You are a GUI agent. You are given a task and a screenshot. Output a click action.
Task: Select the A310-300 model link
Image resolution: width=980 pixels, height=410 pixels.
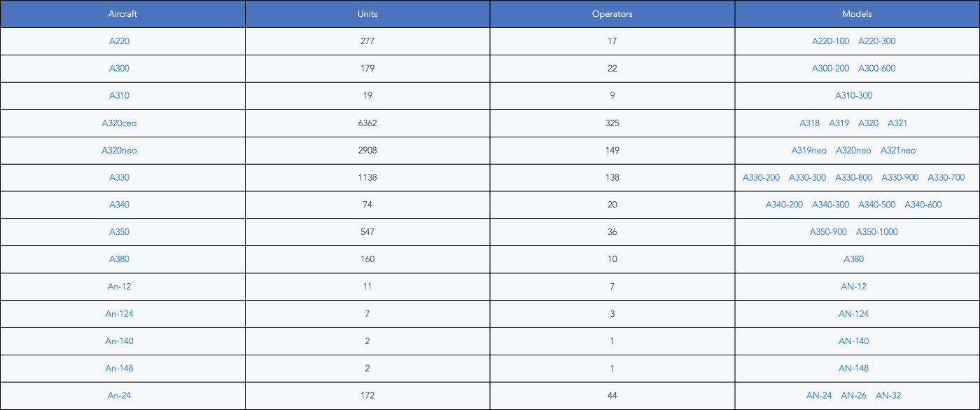point(853,96)
